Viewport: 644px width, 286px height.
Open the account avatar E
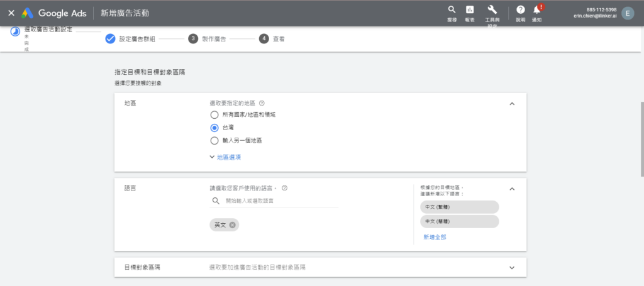(628, 13)
